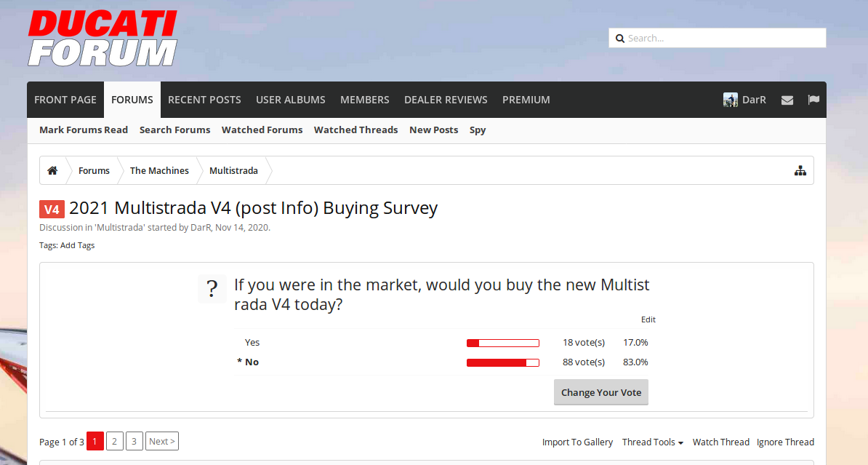The image size is (868, 465).
Task: Click into the search field
Action: 723,38
